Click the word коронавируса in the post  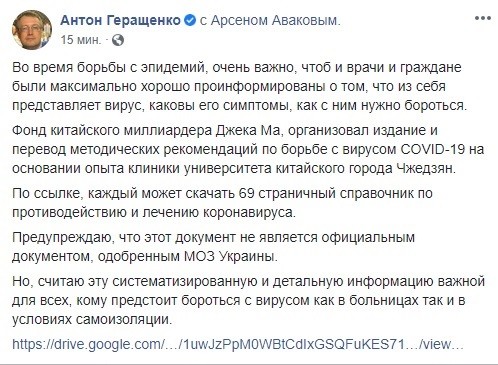(x=249, y=213)
